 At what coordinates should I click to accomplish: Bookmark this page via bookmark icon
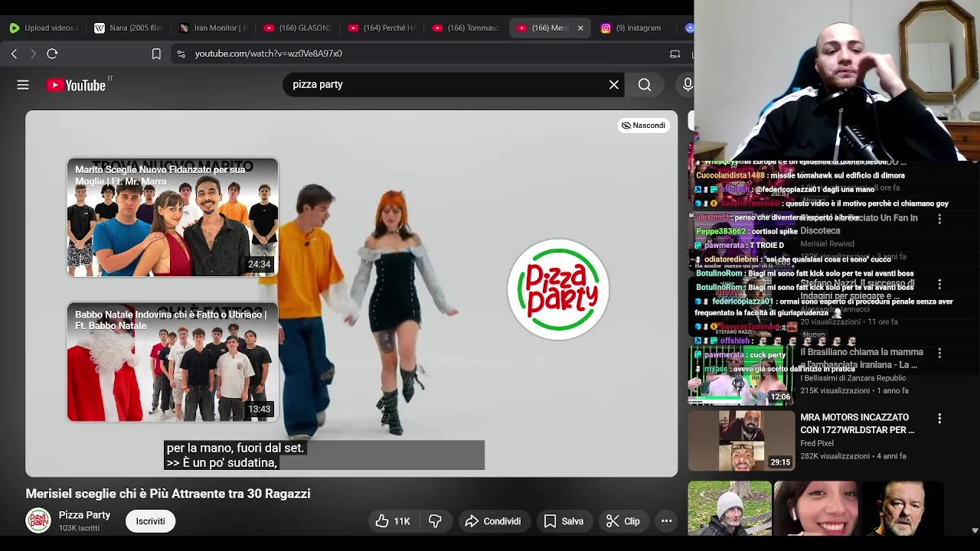156,54
